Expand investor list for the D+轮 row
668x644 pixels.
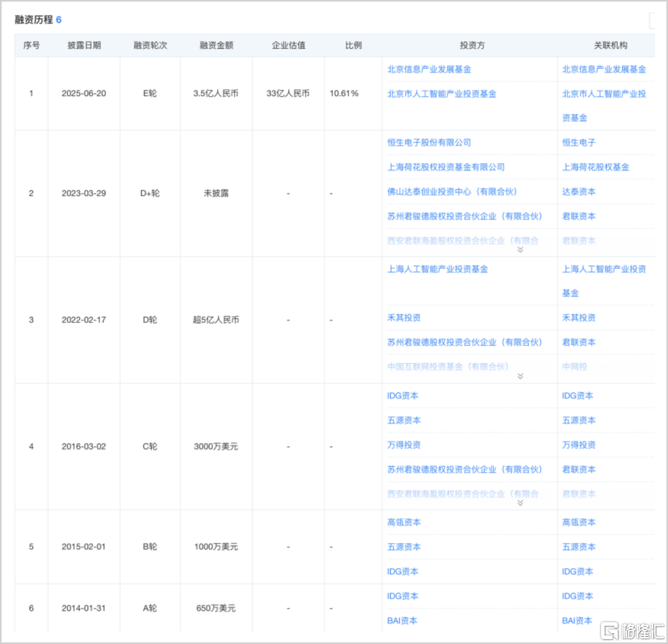click(x=520, y=250)
